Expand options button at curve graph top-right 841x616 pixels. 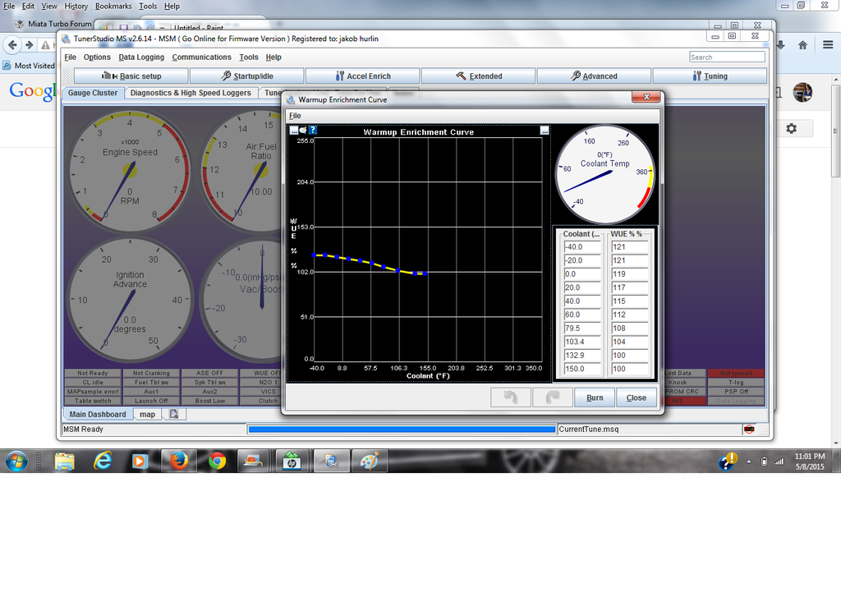[x=545, y=131]
